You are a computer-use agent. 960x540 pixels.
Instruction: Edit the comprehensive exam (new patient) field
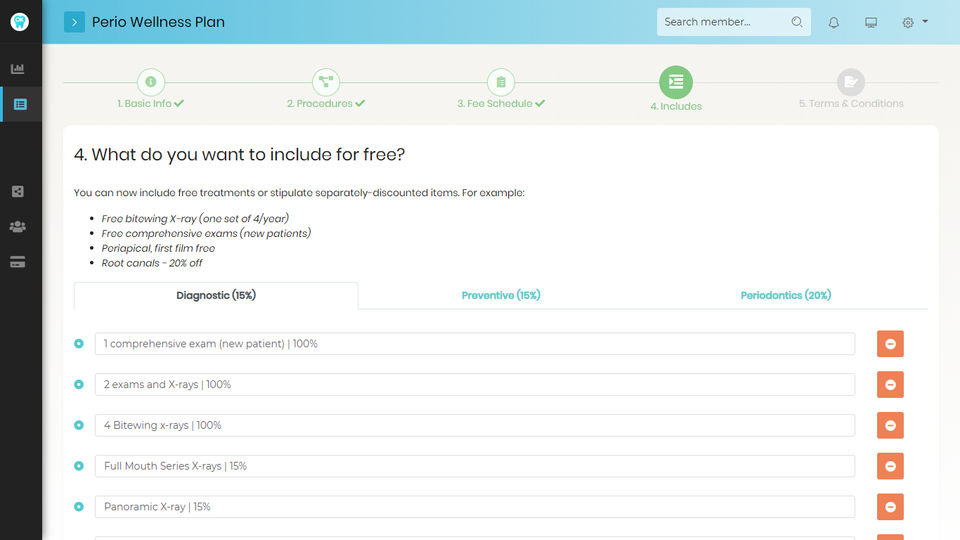pyautogui.click(x=474, y=343)
